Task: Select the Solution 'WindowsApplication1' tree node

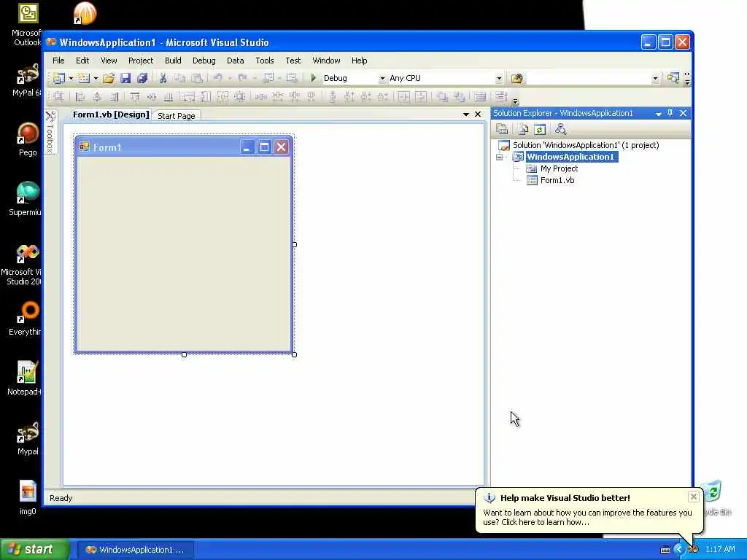Action: tap(586, 145)
